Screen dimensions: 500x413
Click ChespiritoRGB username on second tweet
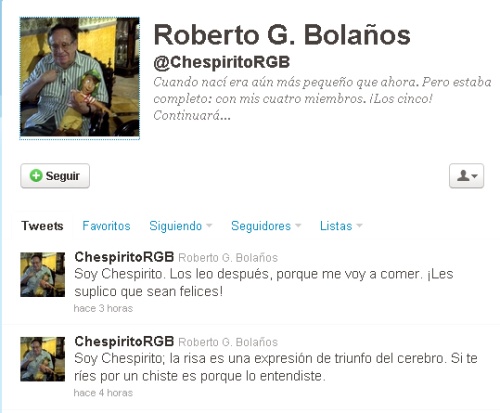[124, 341]
